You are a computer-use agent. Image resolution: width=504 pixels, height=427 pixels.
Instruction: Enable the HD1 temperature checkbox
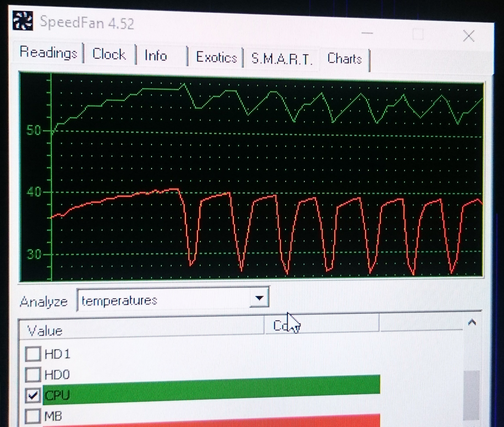33,354
